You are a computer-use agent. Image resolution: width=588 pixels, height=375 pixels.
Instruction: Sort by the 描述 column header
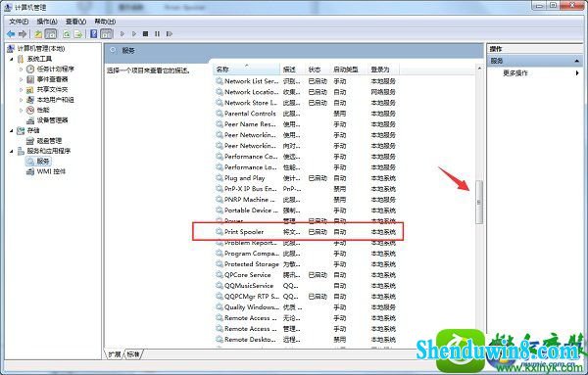pos(292,70)
